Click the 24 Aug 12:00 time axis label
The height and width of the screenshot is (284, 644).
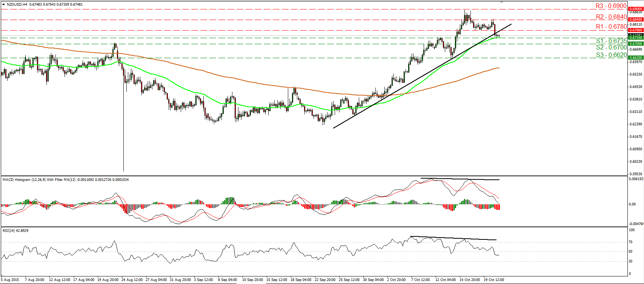[132, 280]
